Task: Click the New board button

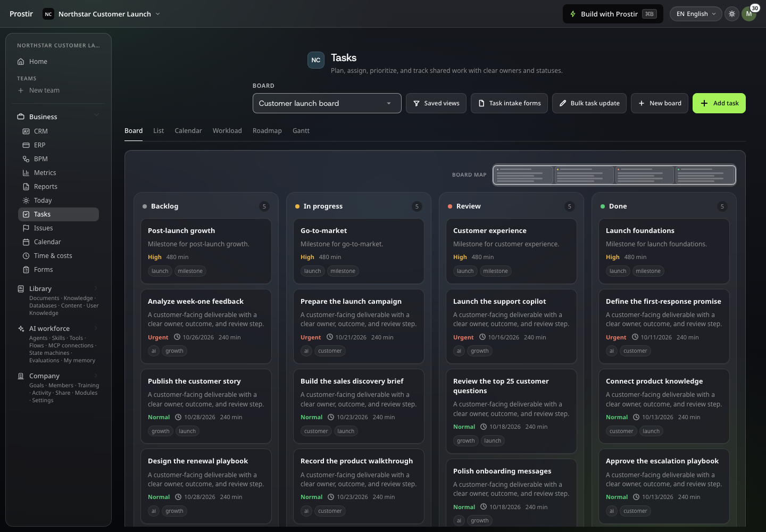Action: 660,103
